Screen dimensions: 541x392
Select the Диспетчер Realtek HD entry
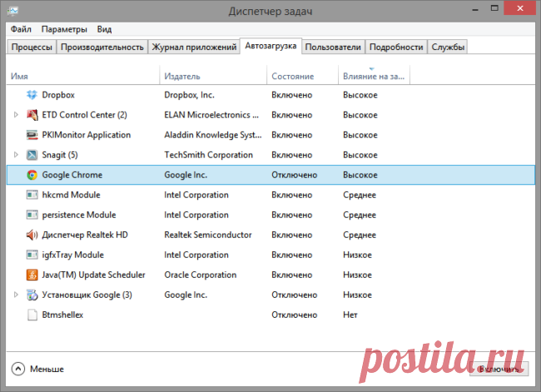(85, 235)
